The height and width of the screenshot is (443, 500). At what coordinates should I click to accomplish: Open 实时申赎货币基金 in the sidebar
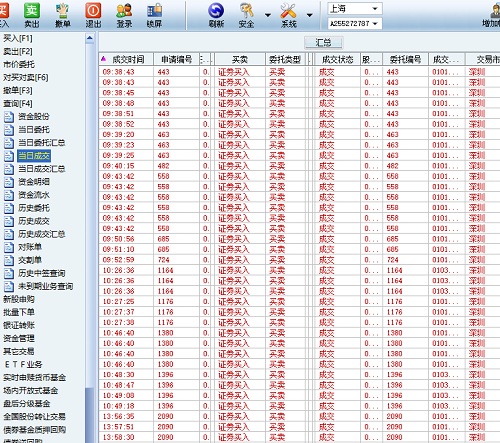point(34,377)
